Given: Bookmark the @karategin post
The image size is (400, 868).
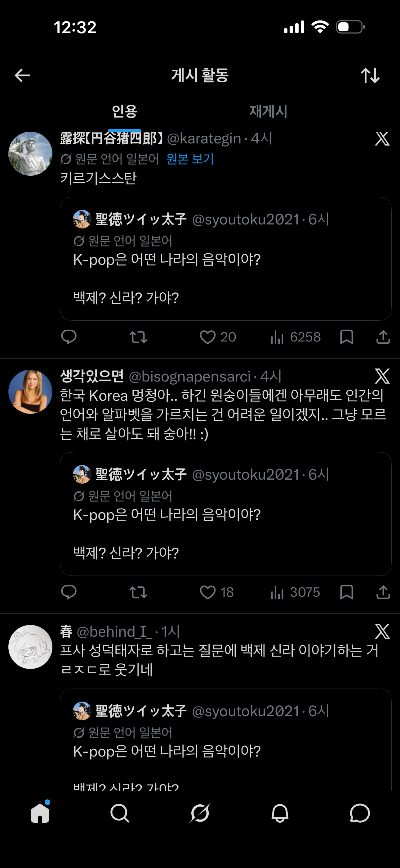Looking at the screenshot, I should (x=346, y=337).
